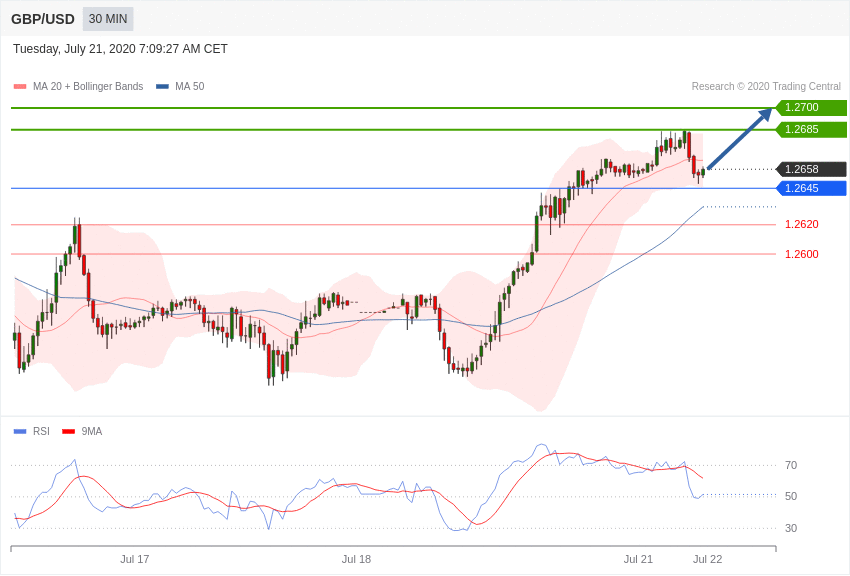Viewport: 850px width, 576px height.
Task: Click the 30 MIN timeframe button
Action: [x=108, y=19]
